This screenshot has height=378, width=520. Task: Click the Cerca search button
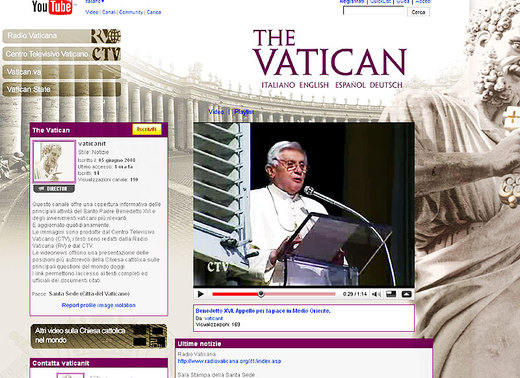[x=418, y=12]
